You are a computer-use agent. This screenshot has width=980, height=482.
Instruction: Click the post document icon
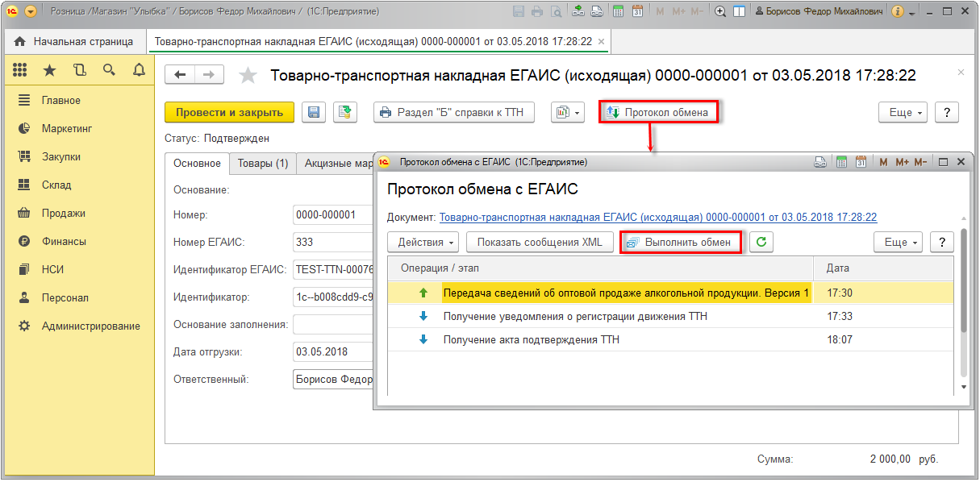point(345,113)
